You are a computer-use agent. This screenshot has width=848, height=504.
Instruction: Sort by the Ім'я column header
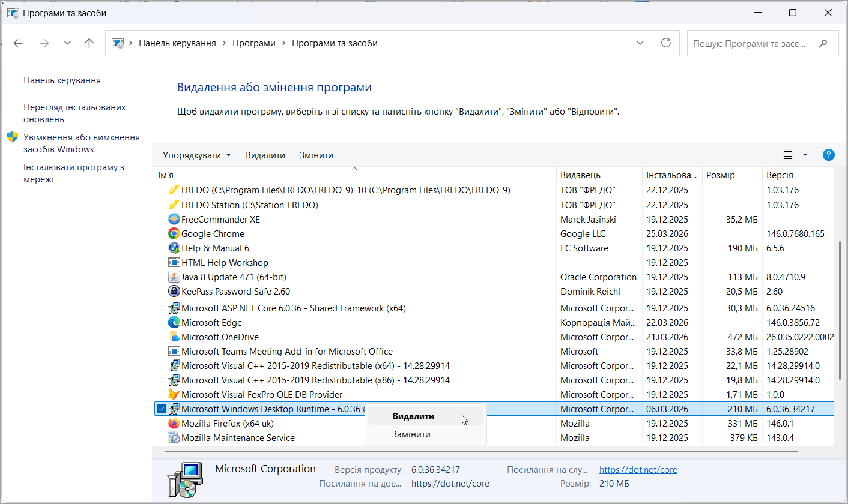coord(354,175)
